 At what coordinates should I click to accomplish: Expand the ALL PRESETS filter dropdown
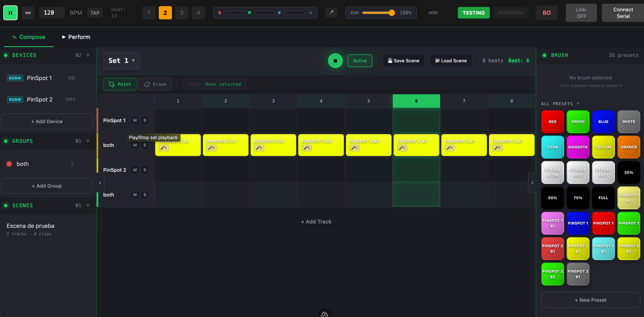[558, 104]
